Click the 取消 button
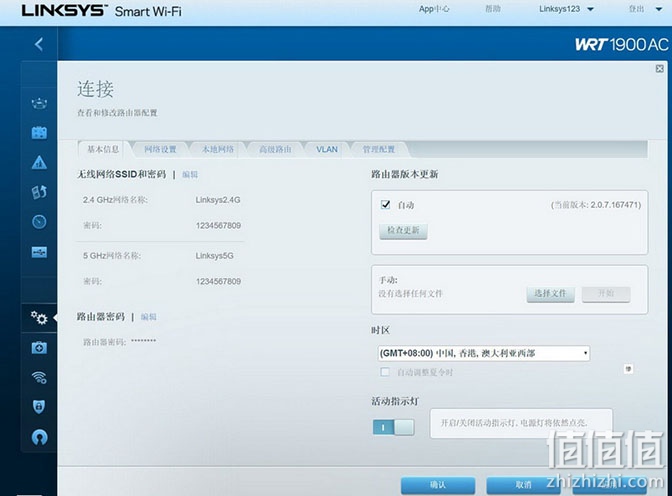 [523, 485]
